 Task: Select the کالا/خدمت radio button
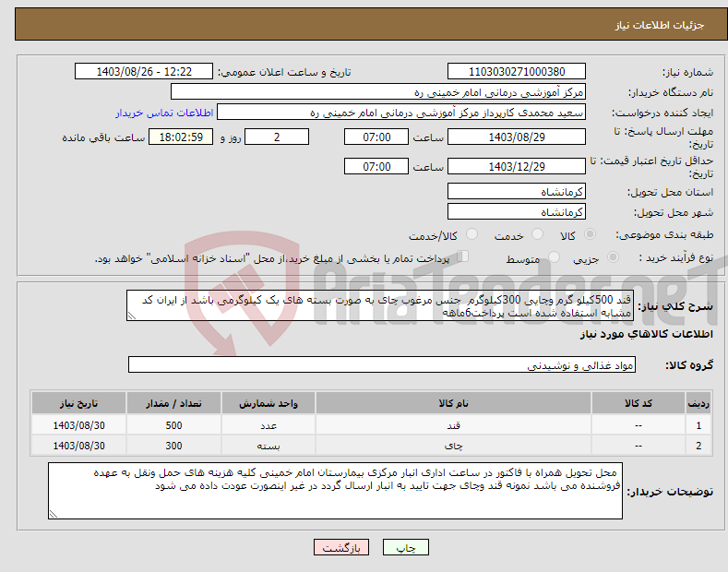pyautogui.click(x=471, y=234)
